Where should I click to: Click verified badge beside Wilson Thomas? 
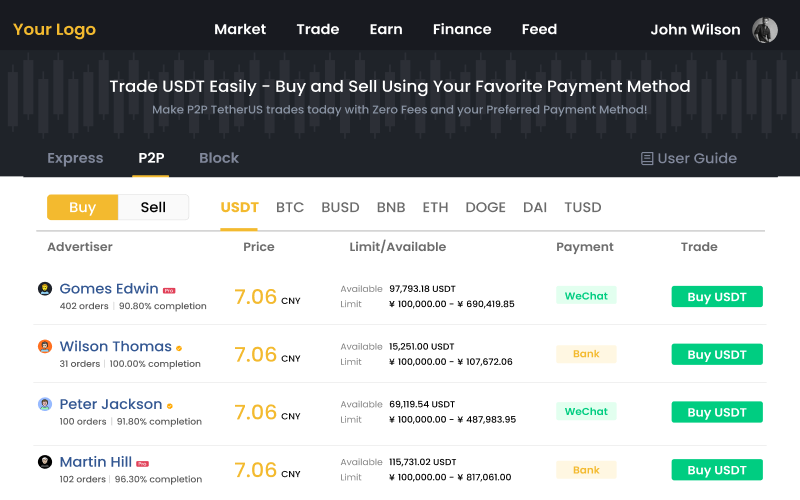click(179, 348)
